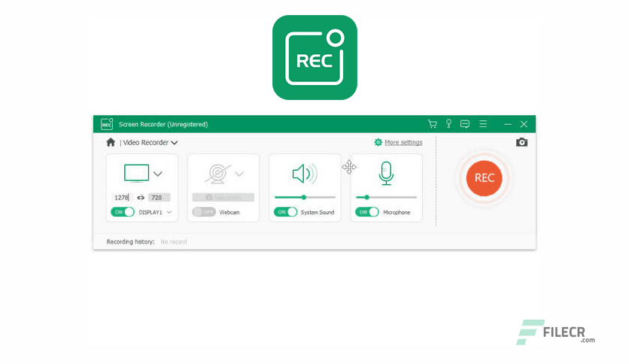Viewport: 629px width, 364px height.
Task: Turn off the System Sound toggle
Action: coord(286,212)
